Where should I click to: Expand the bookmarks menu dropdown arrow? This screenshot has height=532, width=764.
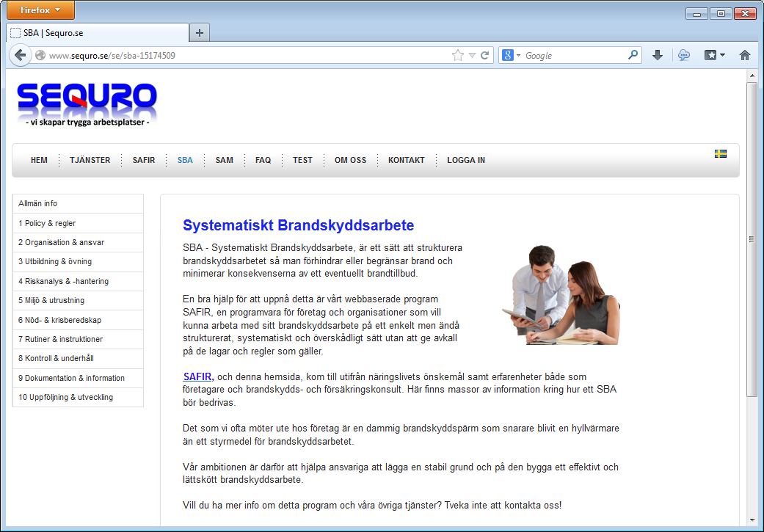click(722, 55)
